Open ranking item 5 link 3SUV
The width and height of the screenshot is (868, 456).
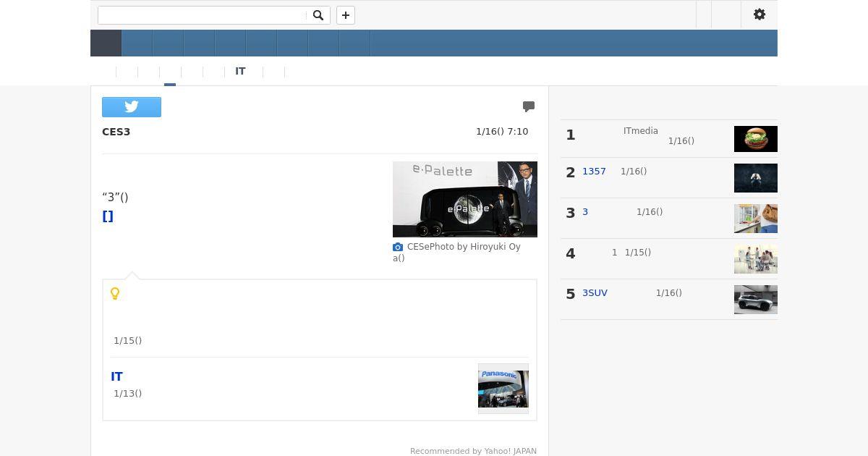[595, 293]
